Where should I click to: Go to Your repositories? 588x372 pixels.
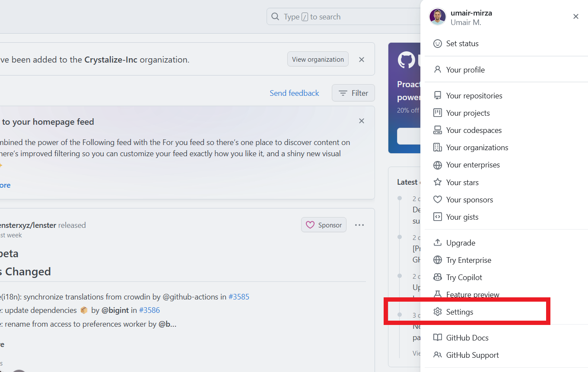pyautogui.click(x=506, y=96)
